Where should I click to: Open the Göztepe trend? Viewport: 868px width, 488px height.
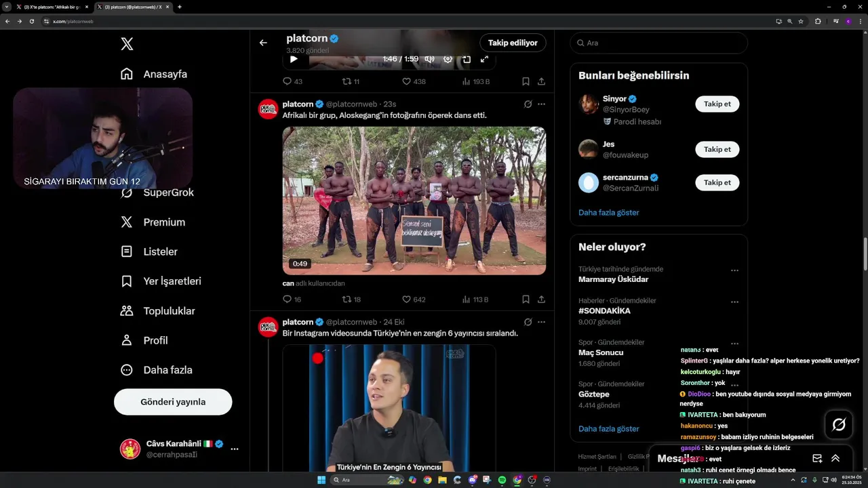tap(593, 394)
